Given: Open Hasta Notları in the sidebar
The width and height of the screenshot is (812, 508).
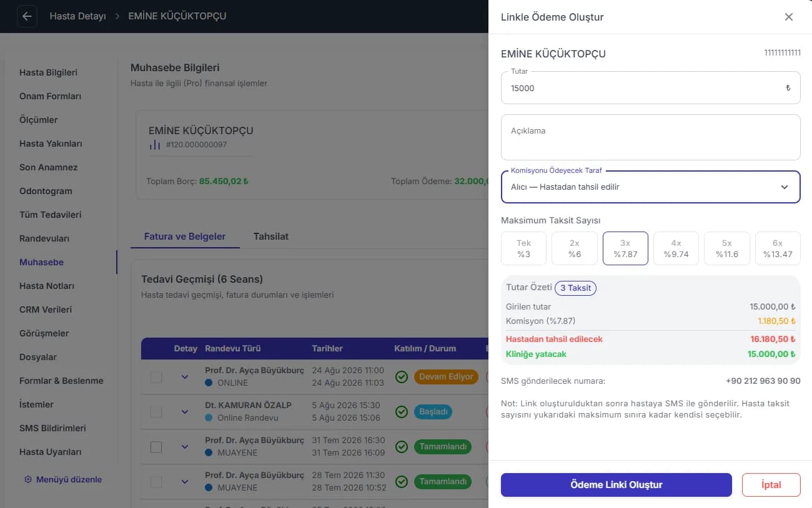Looking at the screenshot, I should [47, 286].
